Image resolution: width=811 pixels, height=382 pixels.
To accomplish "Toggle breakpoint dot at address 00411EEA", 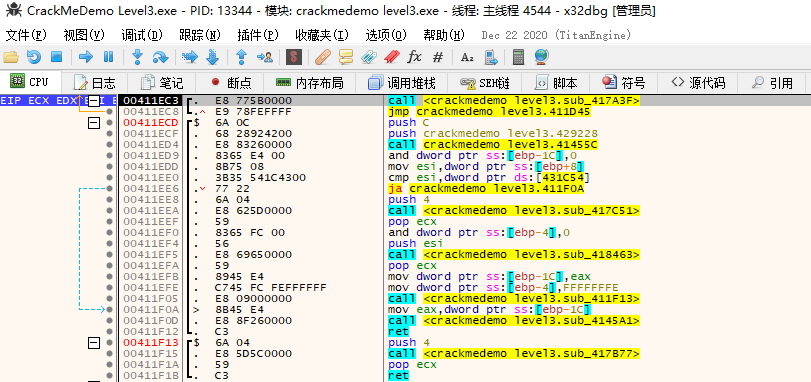I will coord(109,210).
